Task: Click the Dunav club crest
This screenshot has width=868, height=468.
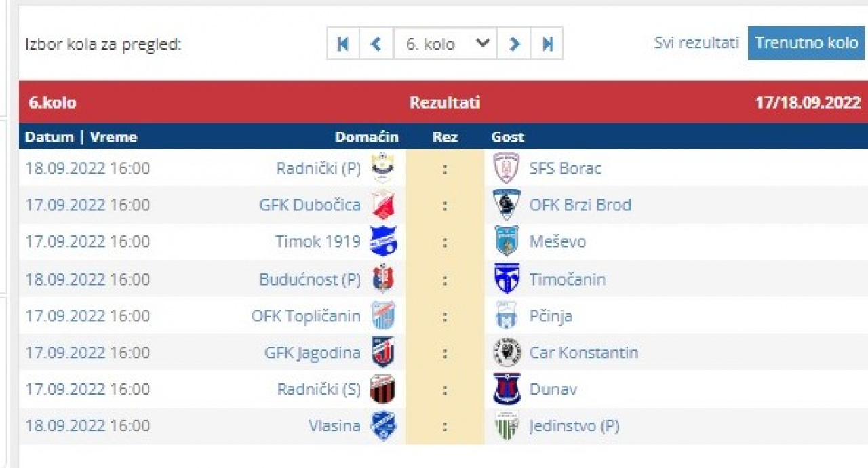Action: pyautogui.click(x=507, y=389)
